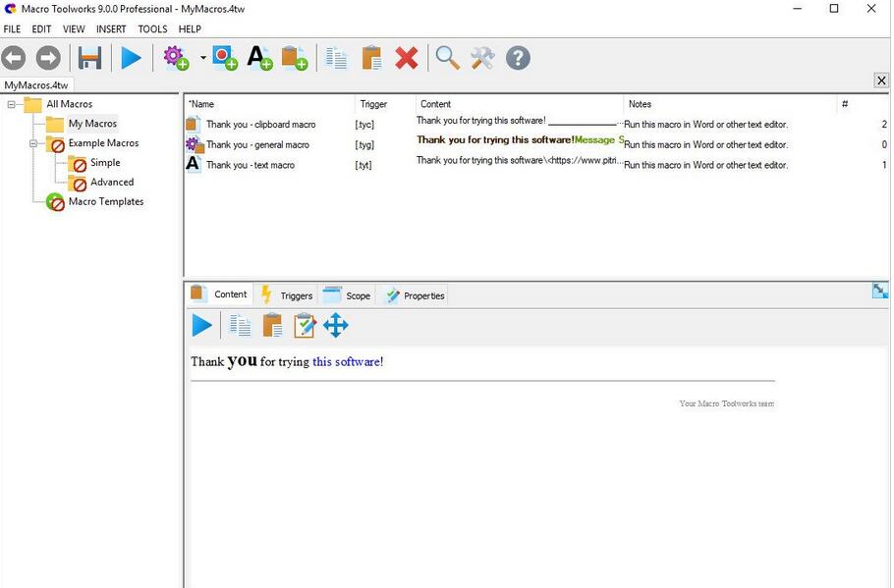The height and width of the screenshot is (588, 894).
Task: Sort list by Trigger column header
Action: tap(385, 104)
